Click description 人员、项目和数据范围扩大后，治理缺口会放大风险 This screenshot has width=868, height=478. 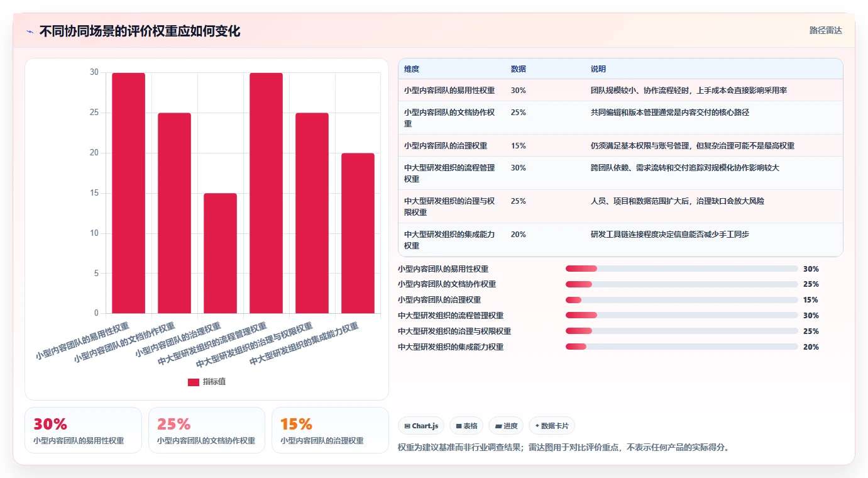point(678,201)
